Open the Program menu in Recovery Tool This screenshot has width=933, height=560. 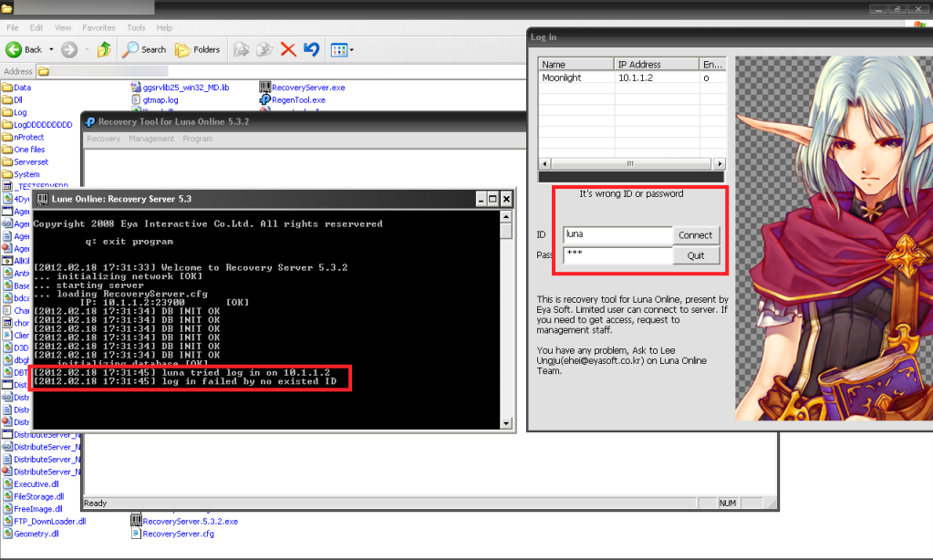(197, 139)
